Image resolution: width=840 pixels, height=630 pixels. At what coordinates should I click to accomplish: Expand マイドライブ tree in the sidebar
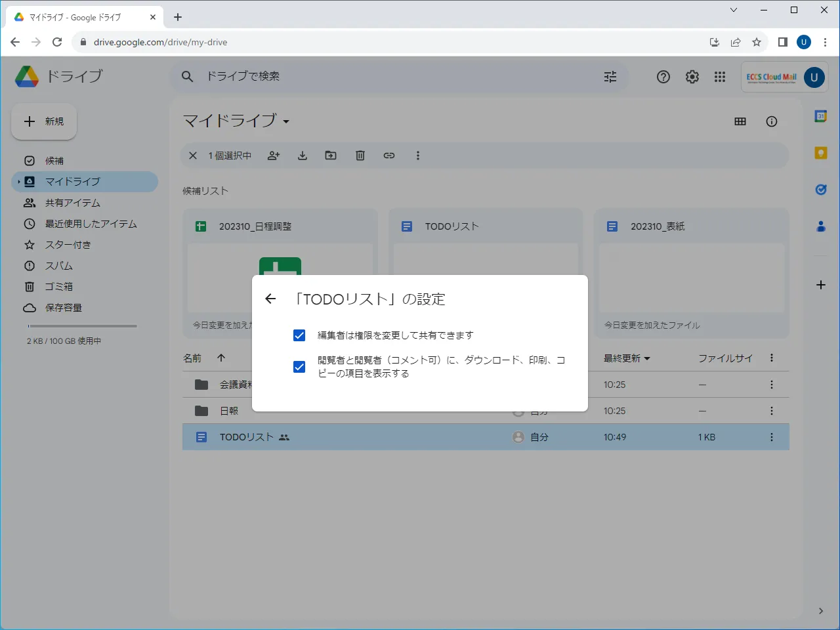(19, 182)
